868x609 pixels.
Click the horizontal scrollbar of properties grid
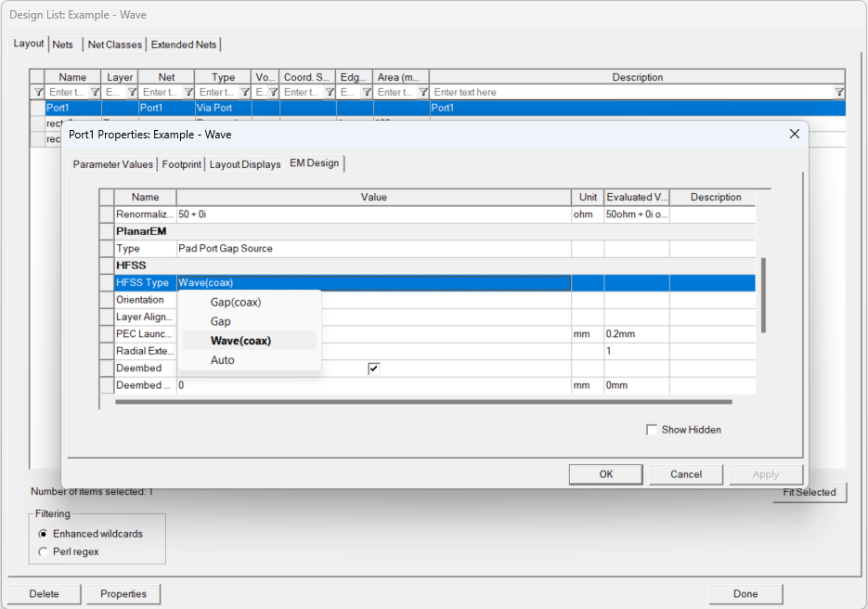(423, 402)
